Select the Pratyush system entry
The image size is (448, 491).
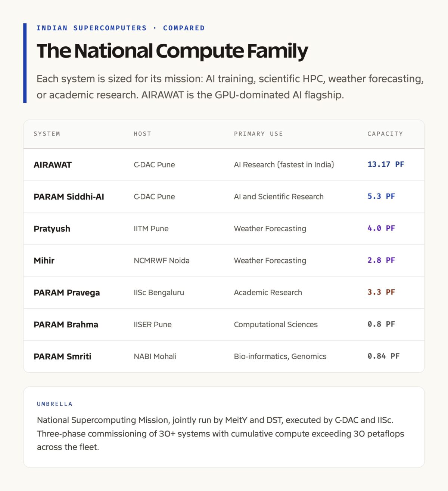pyautogui.click(x=52, y=229)
